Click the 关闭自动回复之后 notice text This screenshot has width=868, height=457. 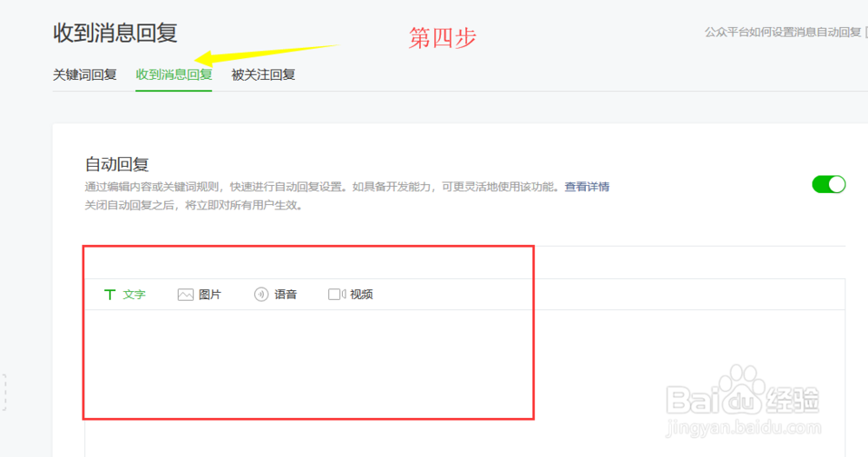[x=194, y=206]
